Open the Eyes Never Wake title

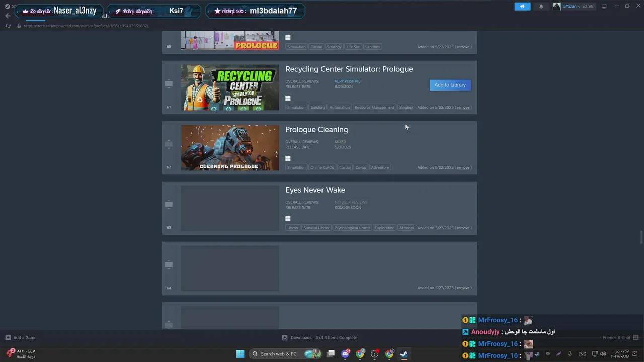coord(315,190)
